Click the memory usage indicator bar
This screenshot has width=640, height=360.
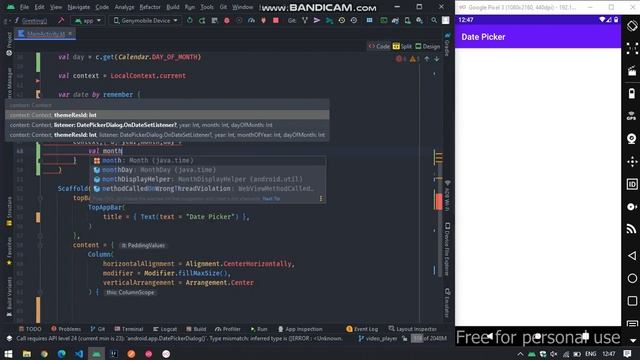(x=429, y=338)
